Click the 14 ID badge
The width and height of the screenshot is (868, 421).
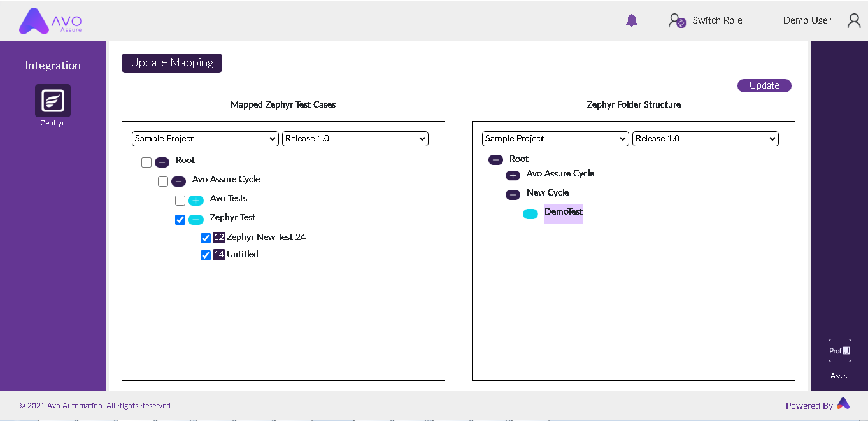coord(219,254)
